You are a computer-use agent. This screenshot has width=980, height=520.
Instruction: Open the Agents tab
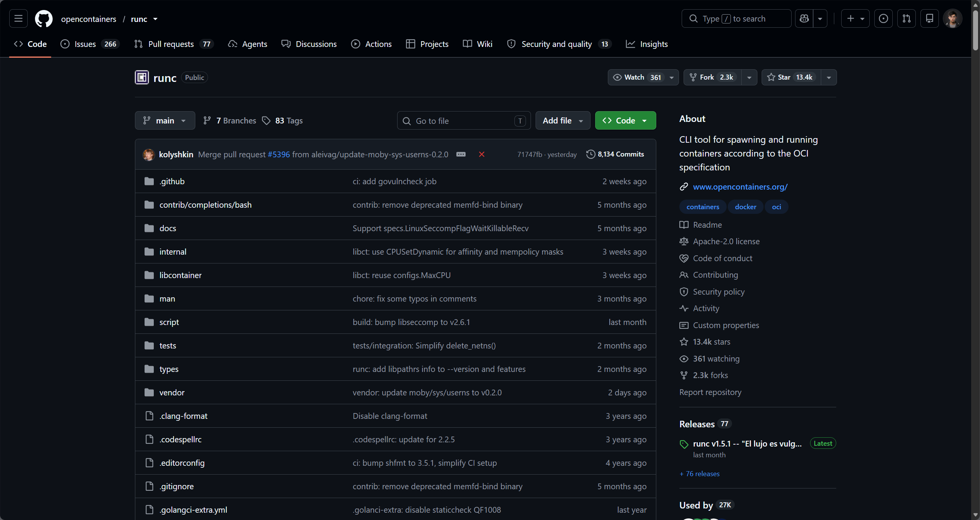pos(248,44)
